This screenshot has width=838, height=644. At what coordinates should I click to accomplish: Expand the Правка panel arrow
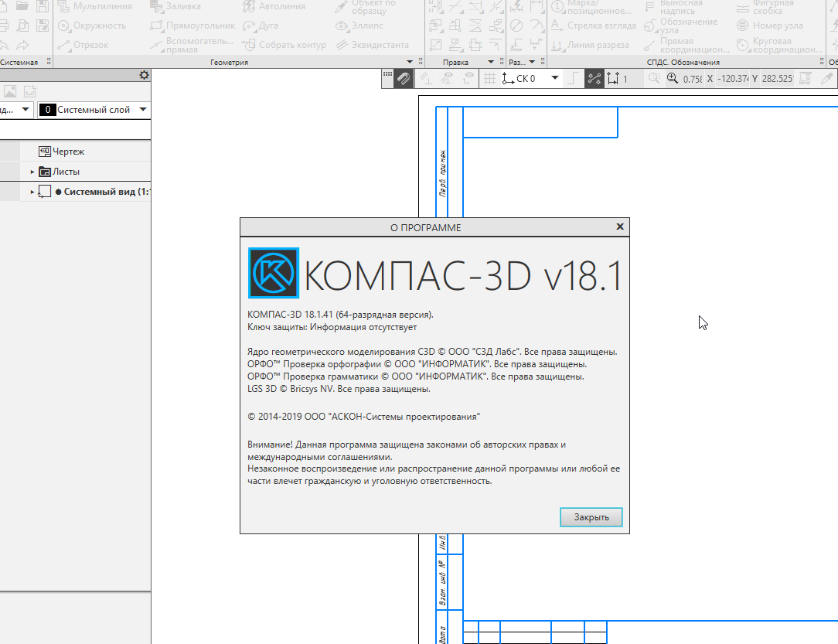click(x=491, y=62)
